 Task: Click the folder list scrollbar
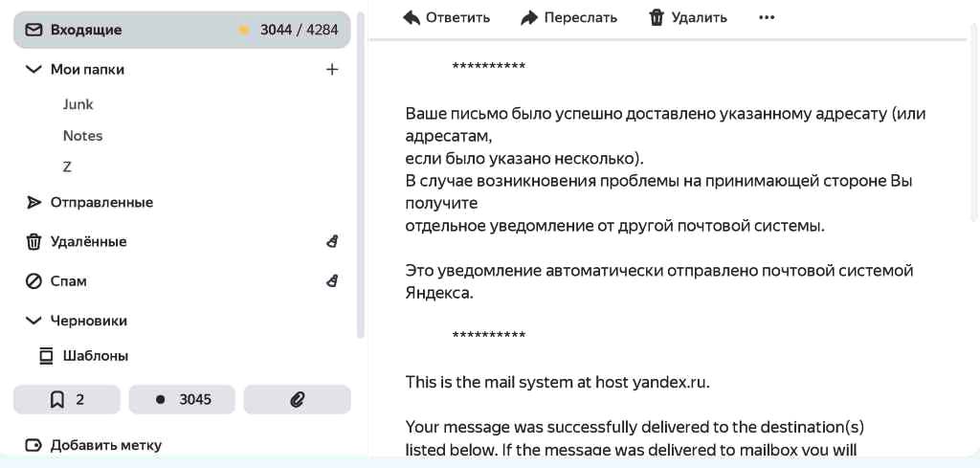pyautogui.click(x=361, y=172)
